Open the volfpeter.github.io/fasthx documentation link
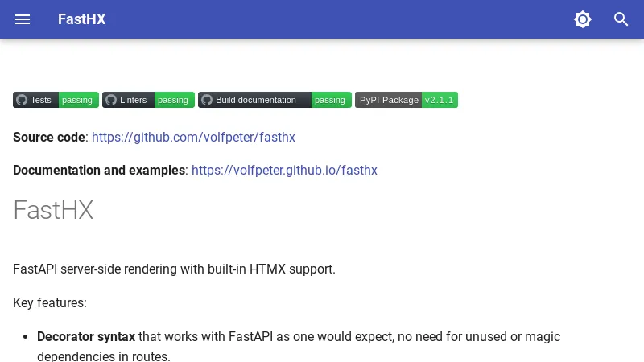The width and height of the screenshot is (644, 362). click(284, 171)
